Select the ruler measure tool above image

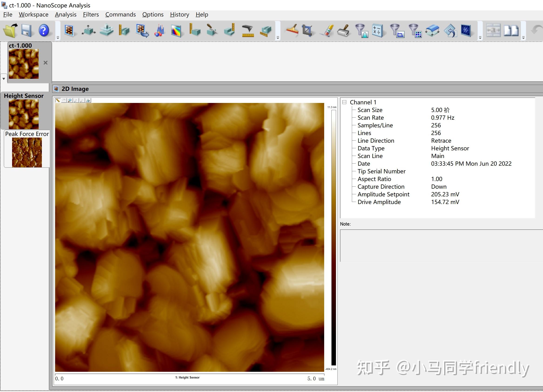coord(58,100)
